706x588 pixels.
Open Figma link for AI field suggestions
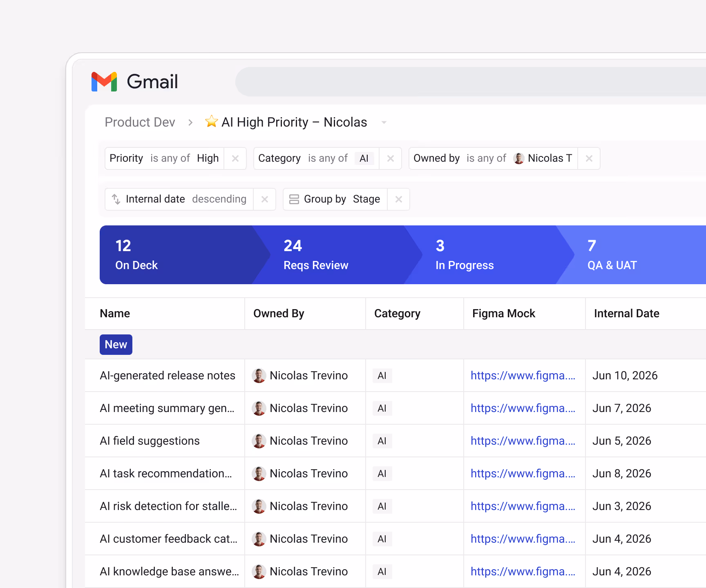pos(523,441)
